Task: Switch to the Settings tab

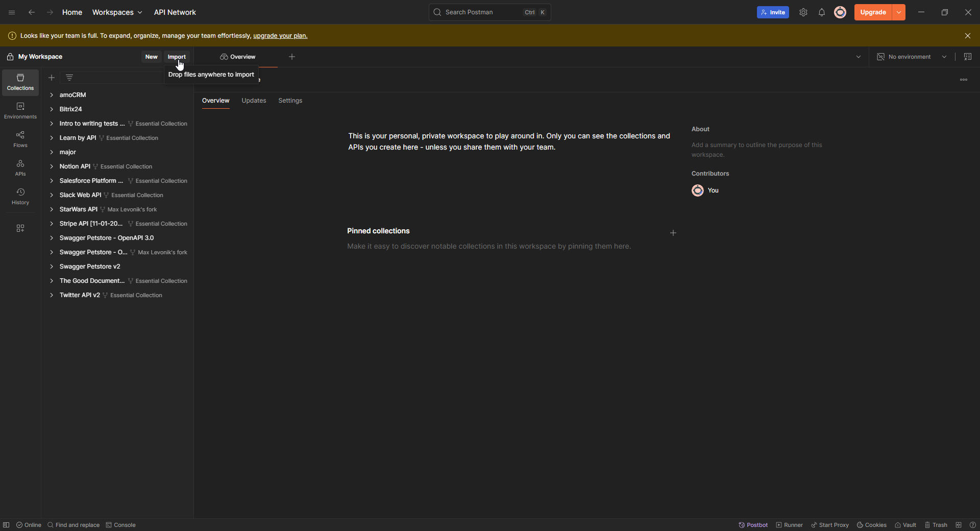Action: pos(290,101)
